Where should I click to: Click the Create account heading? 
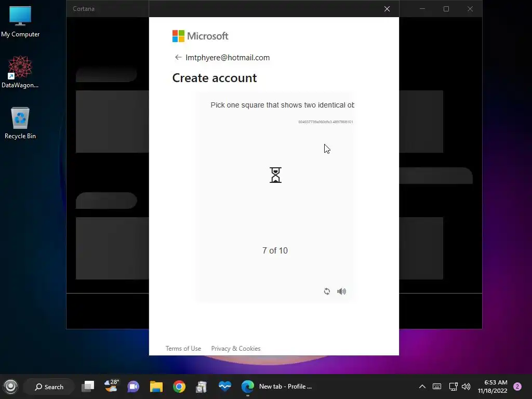click(x=215, y=78)
